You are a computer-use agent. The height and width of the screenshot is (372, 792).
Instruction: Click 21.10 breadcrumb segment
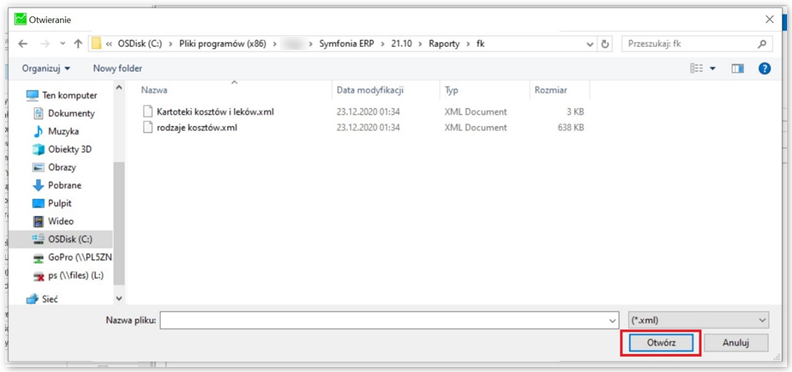(402, 44)
